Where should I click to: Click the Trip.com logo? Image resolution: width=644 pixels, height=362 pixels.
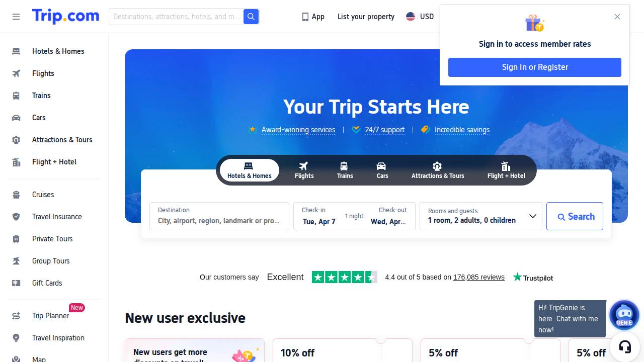click(x=65, y=16)
